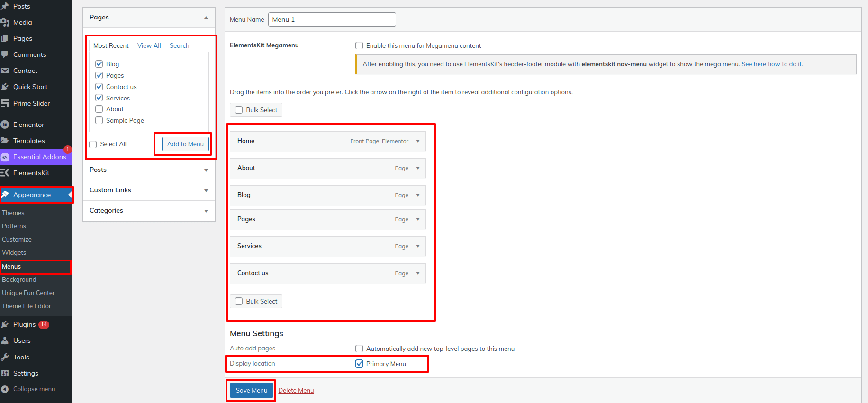Click the ElementsKit logo icon
The image size is (868, 403).
5,173
